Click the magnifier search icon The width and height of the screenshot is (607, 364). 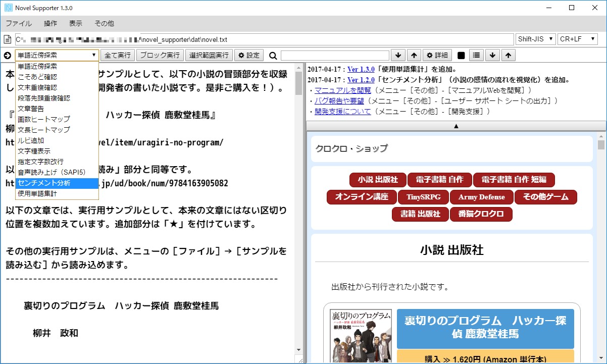pyautogui.click(x=272, y=55)
